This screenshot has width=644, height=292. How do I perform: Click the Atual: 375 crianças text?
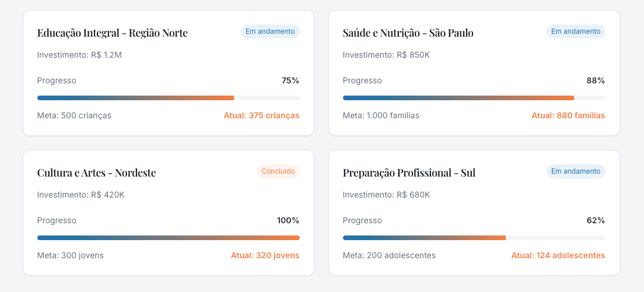point(261,115)
